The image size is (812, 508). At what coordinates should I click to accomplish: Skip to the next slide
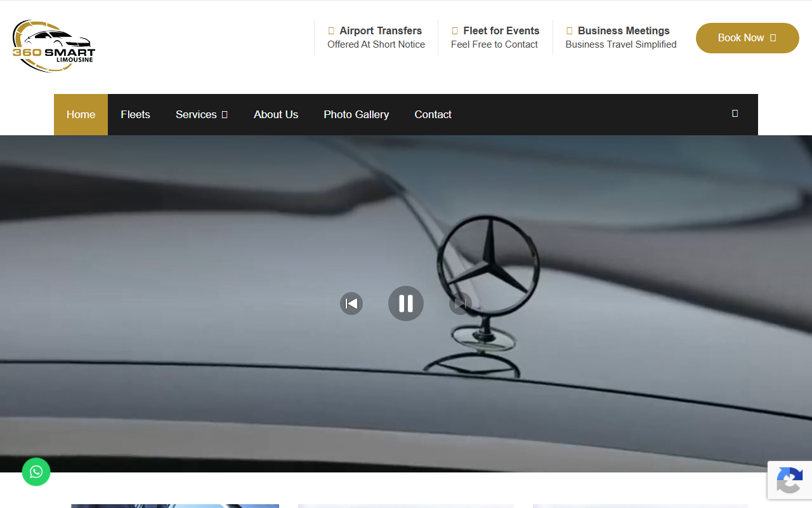pos(461,304)
